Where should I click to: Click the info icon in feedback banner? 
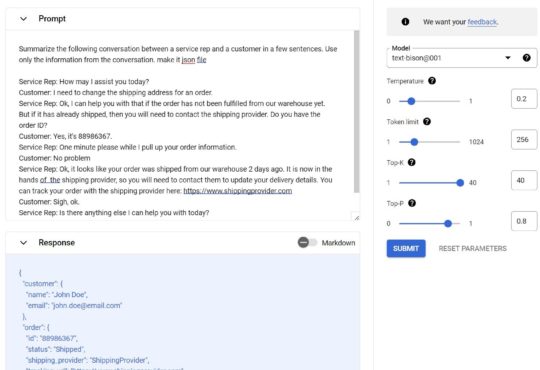[x=405, y=22]
